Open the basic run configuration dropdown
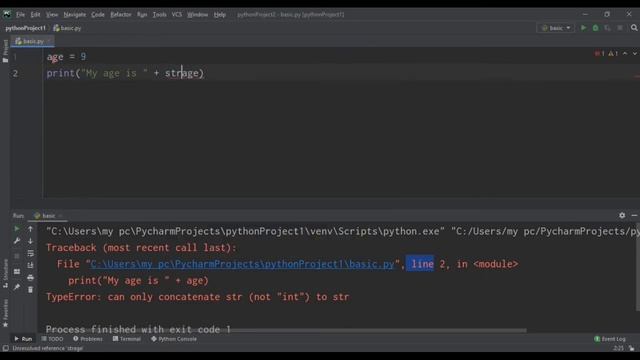 coord(556,28)
